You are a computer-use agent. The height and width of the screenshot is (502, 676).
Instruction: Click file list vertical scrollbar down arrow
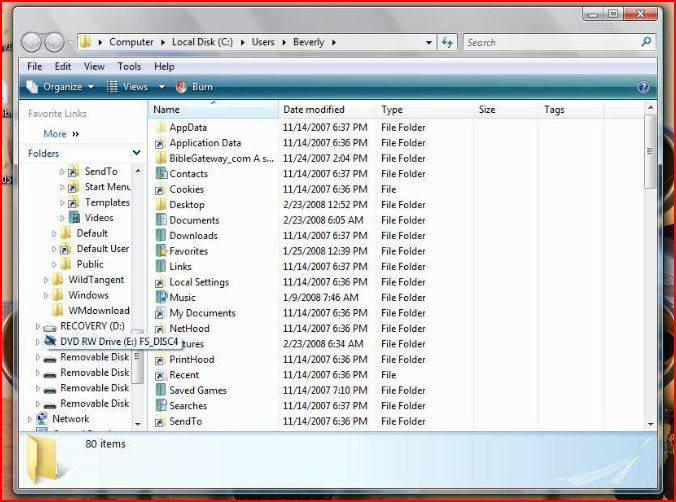click(650, 424)
